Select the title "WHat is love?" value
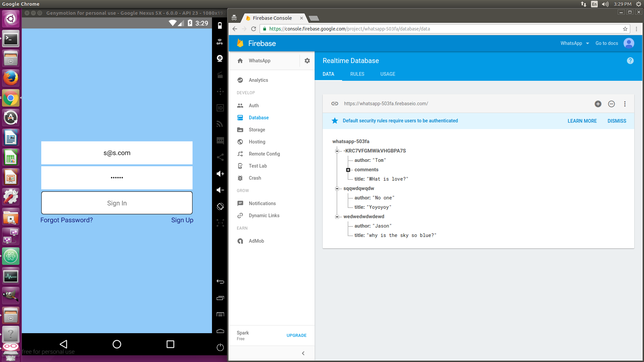644x362 pixels. click(387, 179)
